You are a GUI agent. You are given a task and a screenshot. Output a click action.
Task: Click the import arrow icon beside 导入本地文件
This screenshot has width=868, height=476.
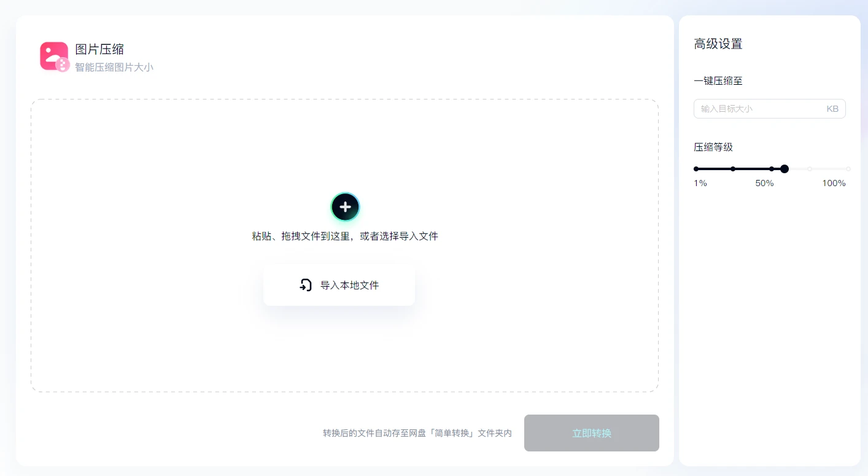[x=306, y=285]
